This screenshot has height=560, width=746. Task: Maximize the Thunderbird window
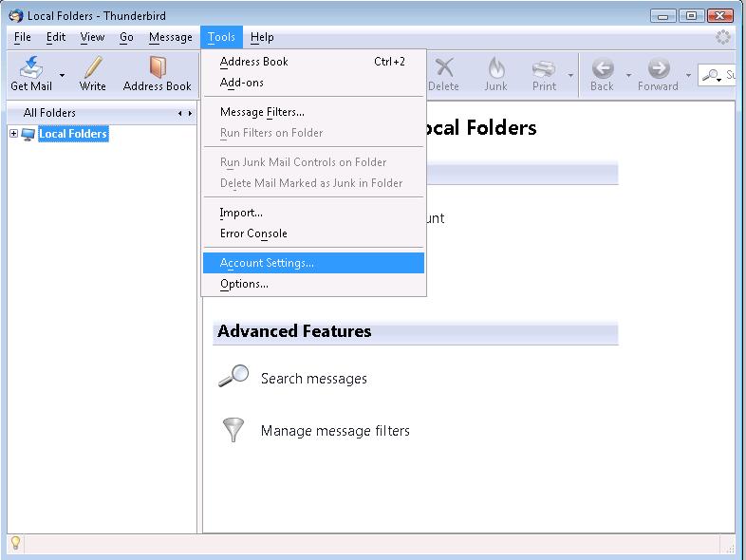pos(691,16)
